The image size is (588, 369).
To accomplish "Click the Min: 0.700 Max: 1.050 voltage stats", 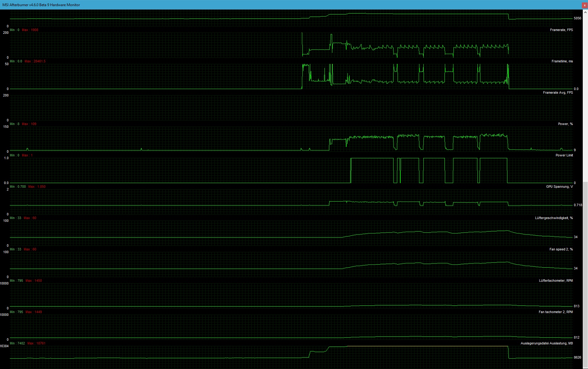I will coord(28,186).
